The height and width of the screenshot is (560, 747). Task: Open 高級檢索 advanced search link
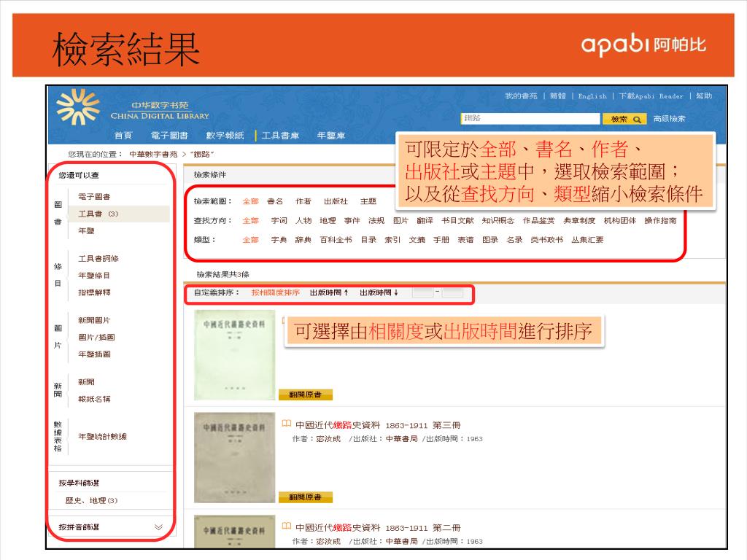tap(670, 119)
